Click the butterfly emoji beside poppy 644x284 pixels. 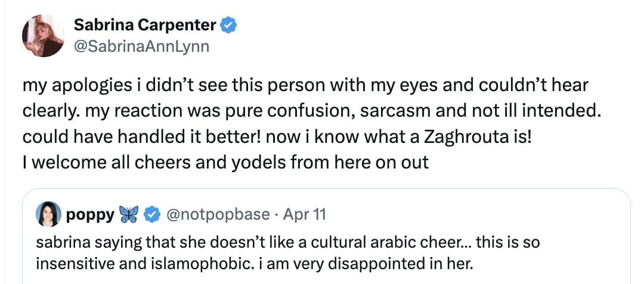[128, 214]
